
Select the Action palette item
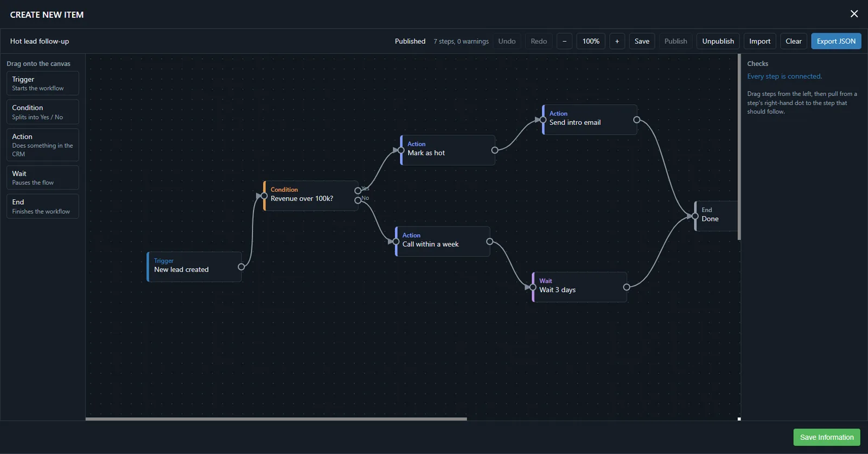pyautogui.click(x=43, y=144)
